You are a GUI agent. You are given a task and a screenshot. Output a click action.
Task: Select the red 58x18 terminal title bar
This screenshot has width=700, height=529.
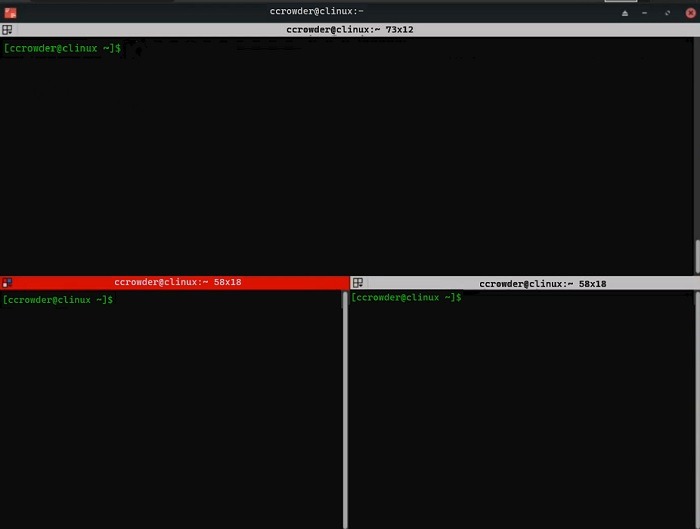pos(175,282)
